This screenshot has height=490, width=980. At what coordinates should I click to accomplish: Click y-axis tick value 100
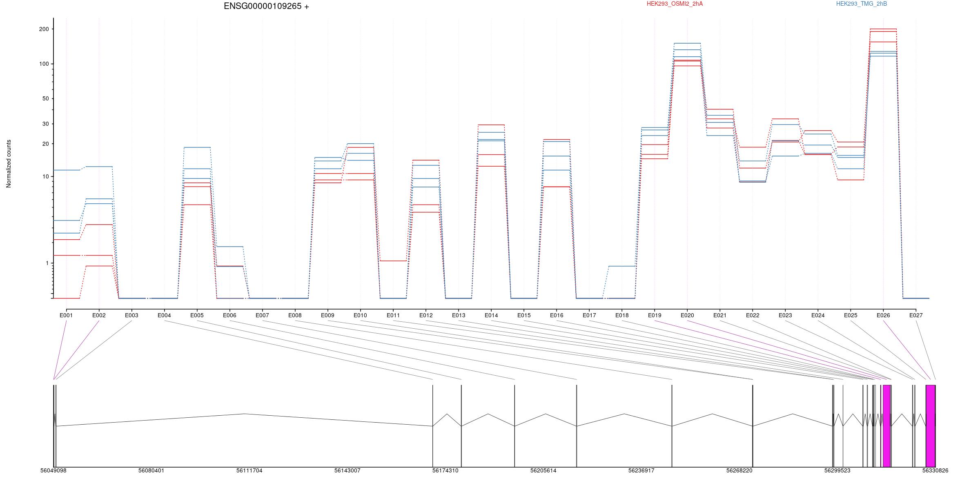click(44, 64)
